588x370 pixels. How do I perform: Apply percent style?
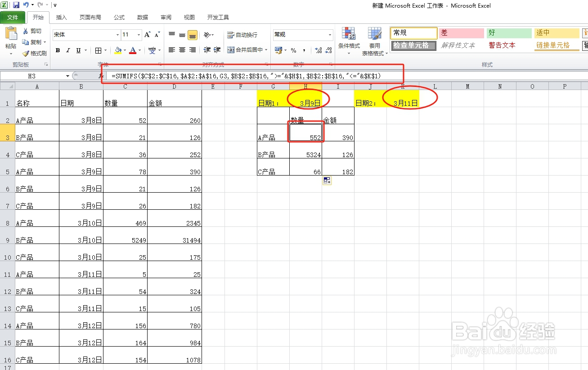[293, 50]
